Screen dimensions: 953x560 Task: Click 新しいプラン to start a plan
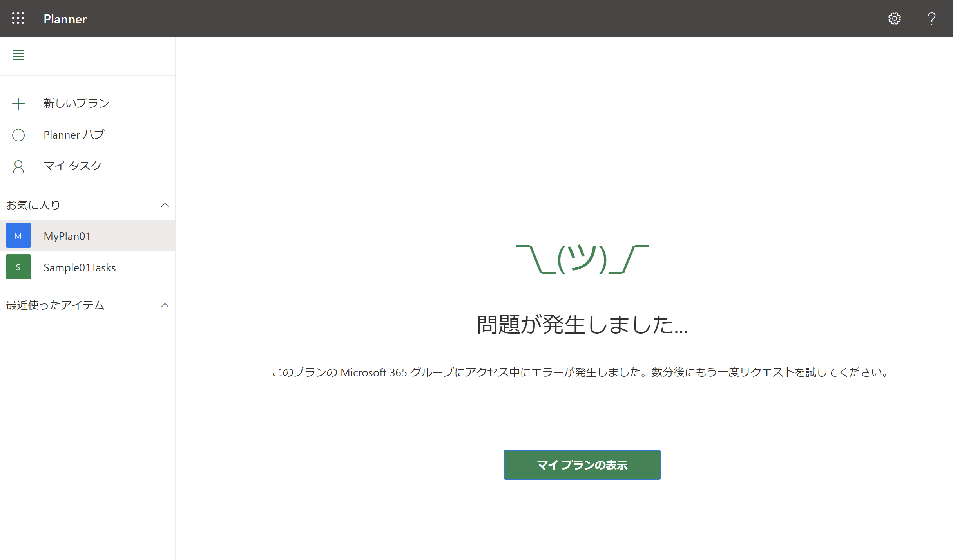pyautogui.click(x=76, y=103)
